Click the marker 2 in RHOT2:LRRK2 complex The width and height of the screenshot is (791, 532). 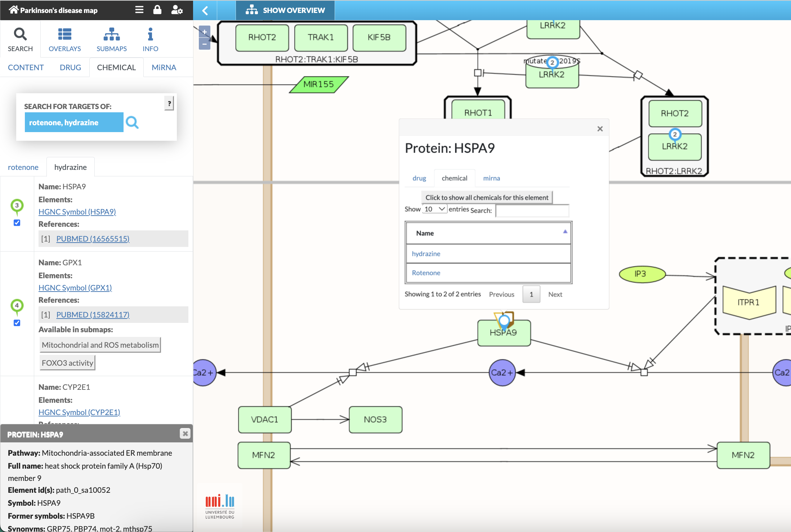pos(675,135)
